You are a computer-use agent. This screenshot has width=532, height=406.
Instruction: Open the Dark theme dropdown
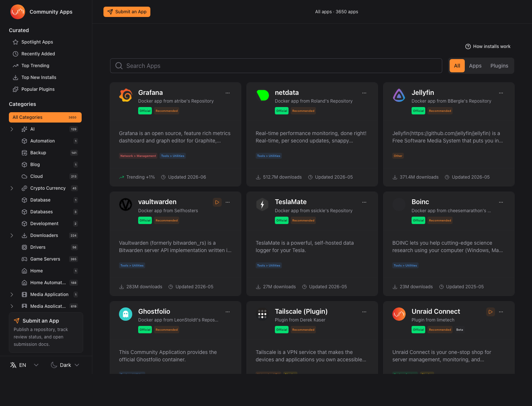[65, 365]
